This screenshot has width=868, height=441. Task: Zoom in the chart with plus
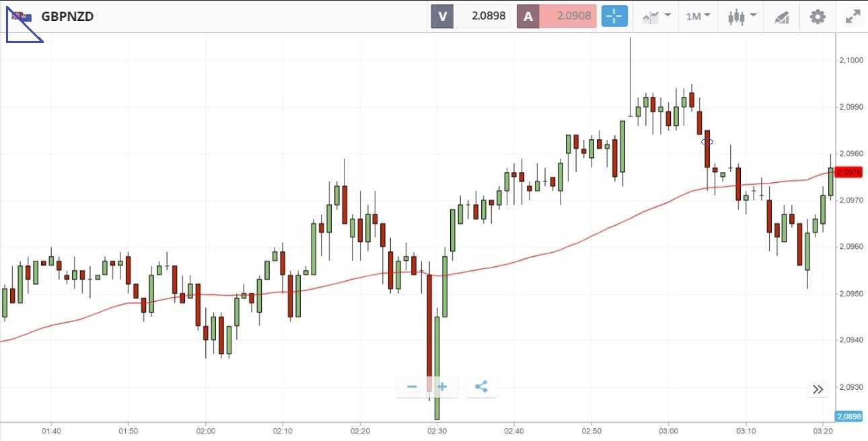[443, 387]
